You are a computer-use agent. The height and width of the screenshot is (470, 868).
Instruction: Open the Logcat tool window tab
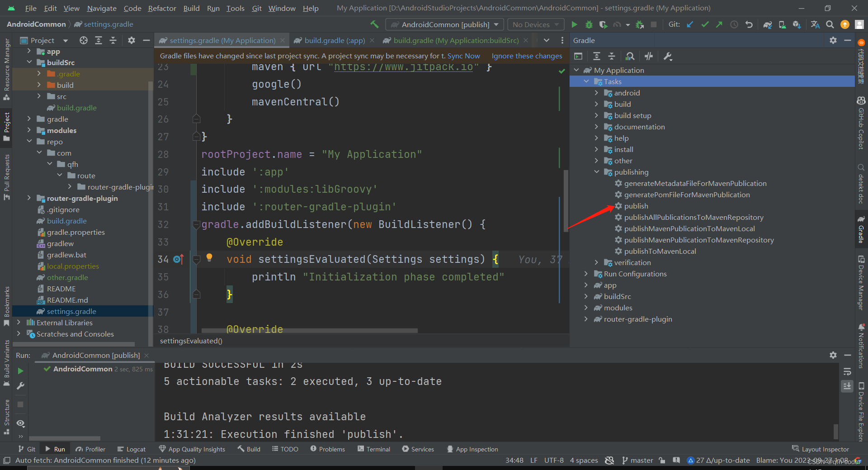coord(131,449)
